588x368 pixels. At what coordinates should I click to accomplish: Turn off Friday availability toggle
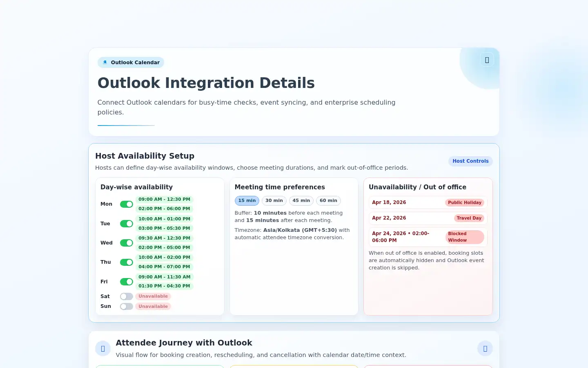pyautogui.click(x=127, y=282)
